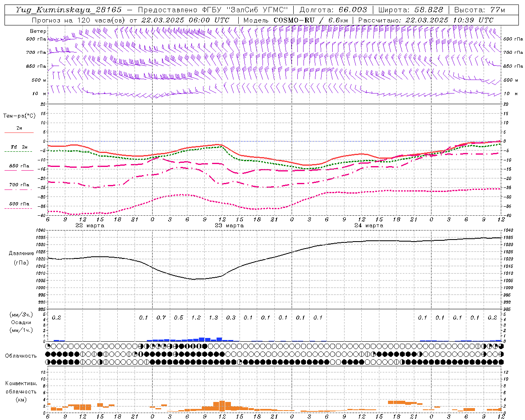
Task: Click the 'Долгота: 66.003' header value
Action: pos(333,10)
